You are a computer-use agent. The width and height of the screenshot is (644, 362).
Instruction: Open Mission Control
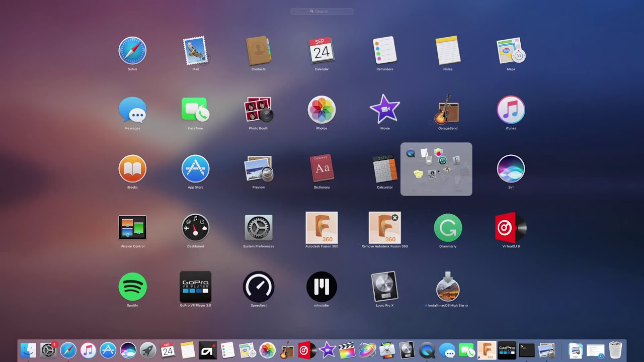click(x=132, y=227)
